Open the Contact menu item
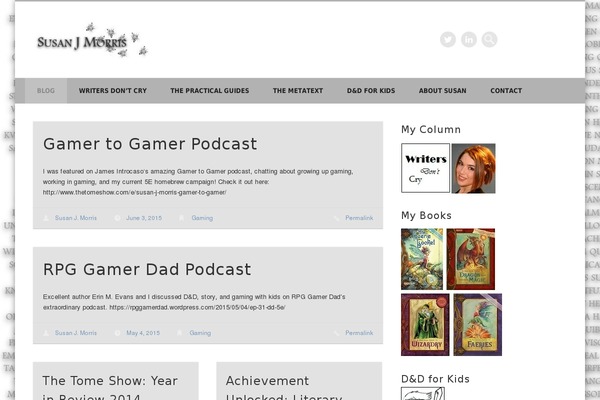Screen dimensions: 600x400 tap(506, 91)
